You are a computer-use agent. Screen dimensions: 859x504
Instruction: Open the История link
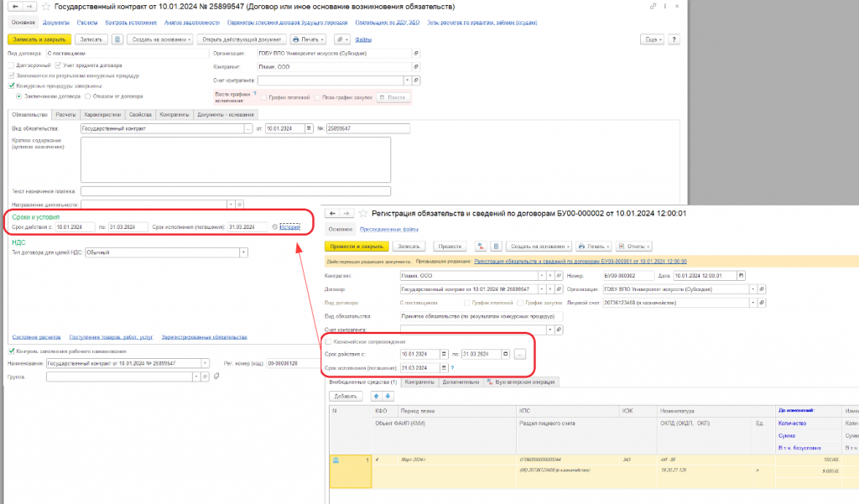coord(289,226)
